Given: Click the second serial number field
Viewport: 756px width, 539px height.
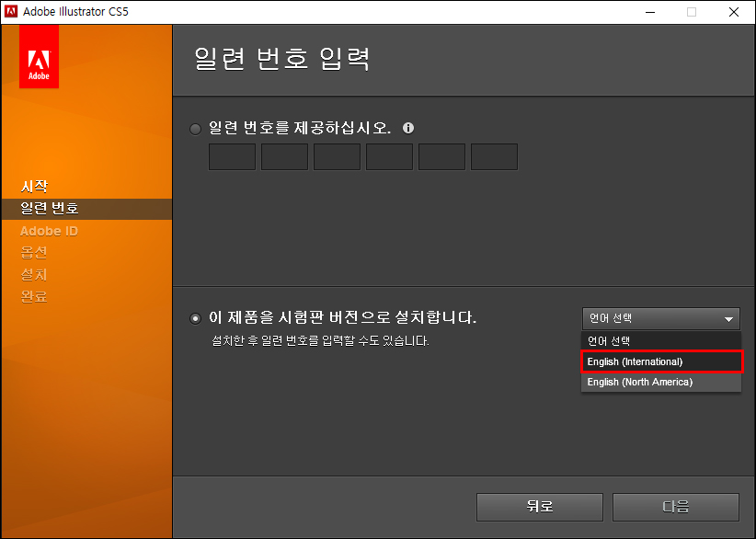Looking at the screenshot, I should [x=284, y=156].
